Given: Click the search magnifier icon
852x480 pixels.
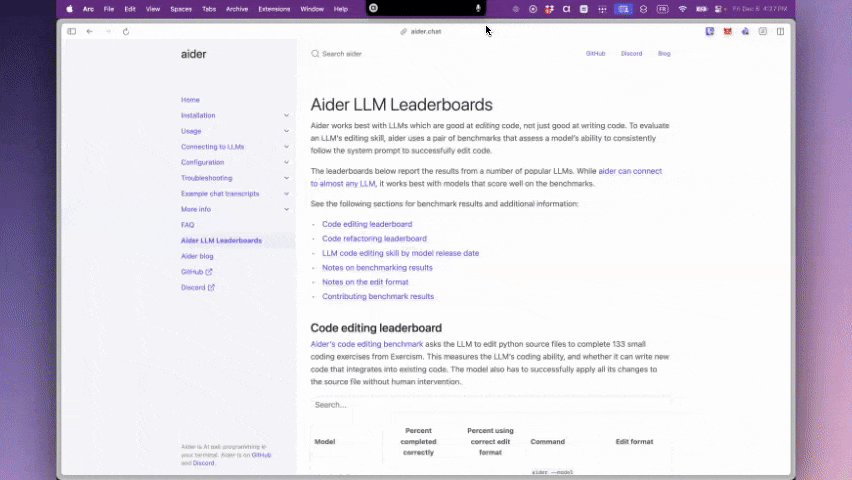Looking at the screenshot, I should pos(315,54).
